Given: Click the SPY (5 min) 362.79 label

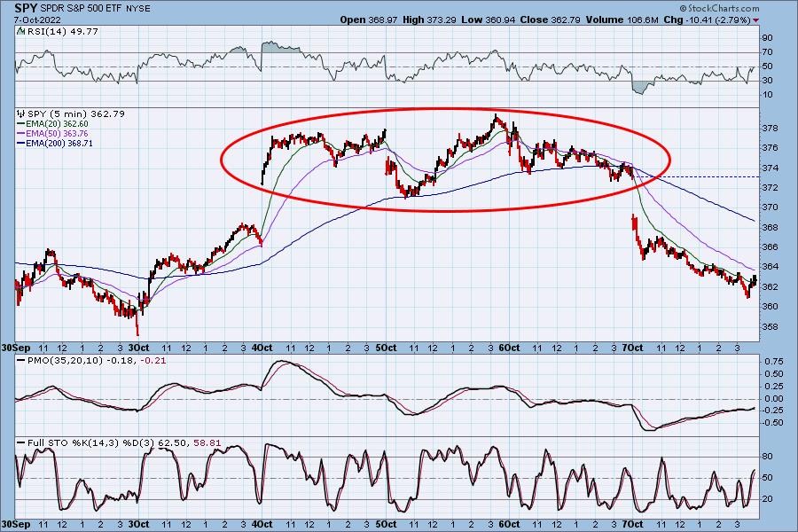Looking at the screenshot, I should [76, 113].
